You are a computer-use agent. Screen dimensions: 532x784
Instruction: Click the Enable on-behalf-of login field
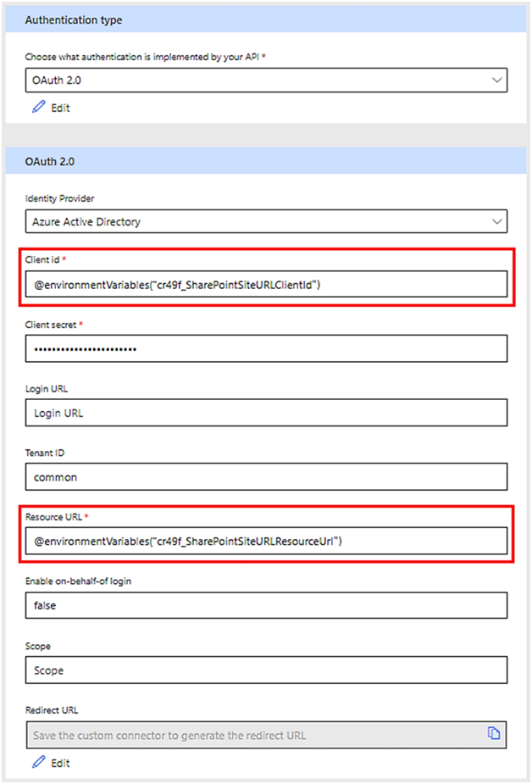point(266,606)
